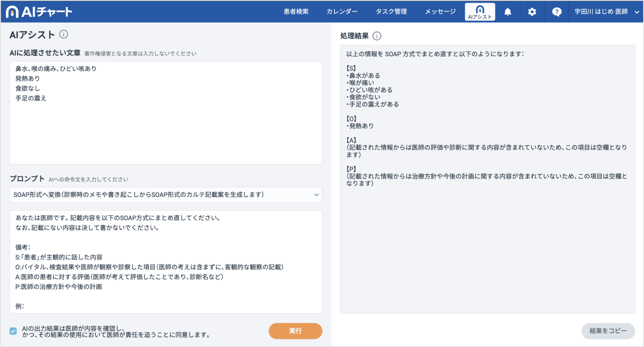Select the AIアシスト icon in header
Screen dimensions: 644x347
click(480, 12)
